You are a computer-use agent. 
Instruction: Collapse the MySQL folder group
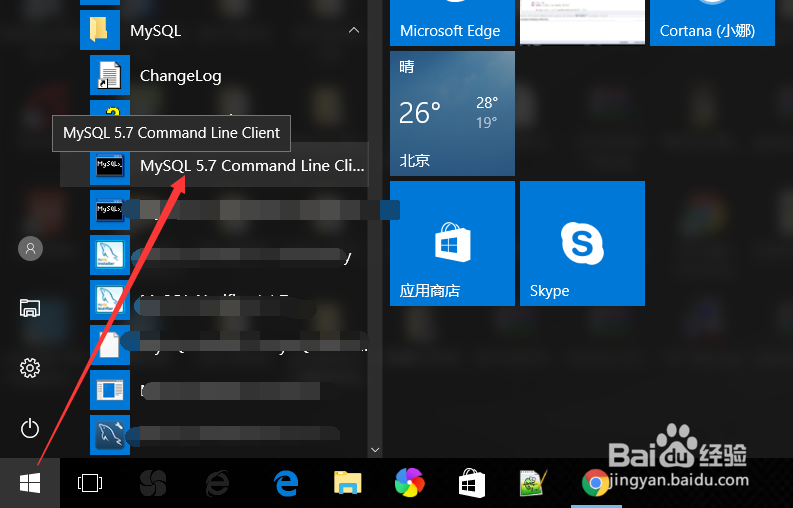click(354, 30)
